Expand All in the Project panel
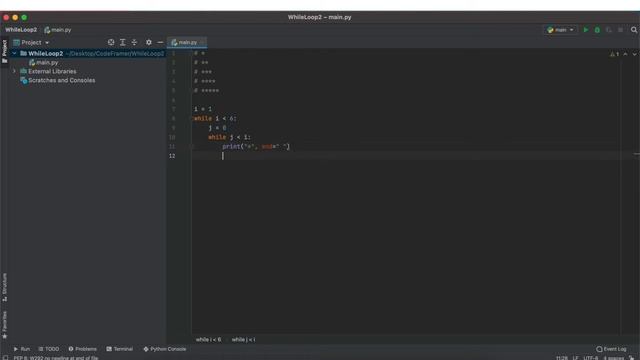 (x=122, y=42)
